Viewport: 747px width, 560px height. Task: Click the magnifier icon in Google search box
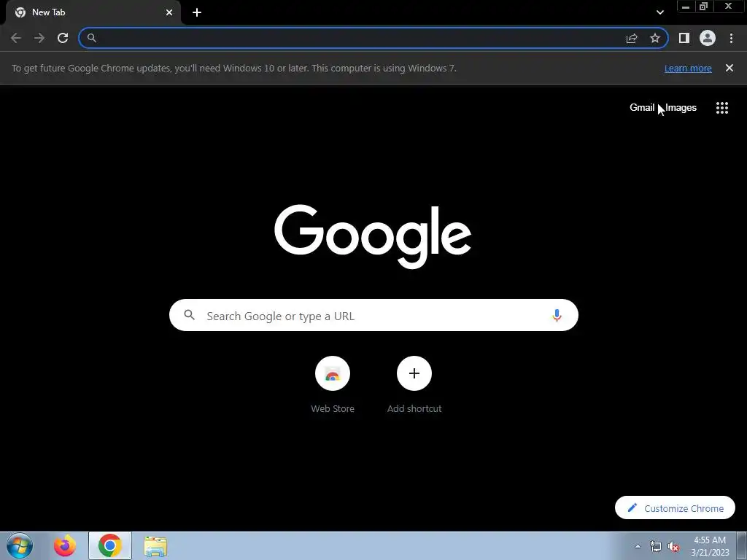[190, 315]
